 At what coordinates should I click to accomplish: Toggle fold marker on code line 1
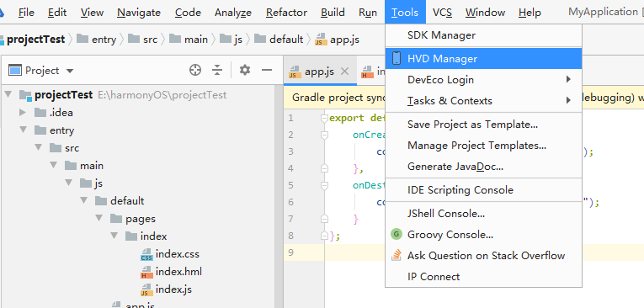pos(324,119)
